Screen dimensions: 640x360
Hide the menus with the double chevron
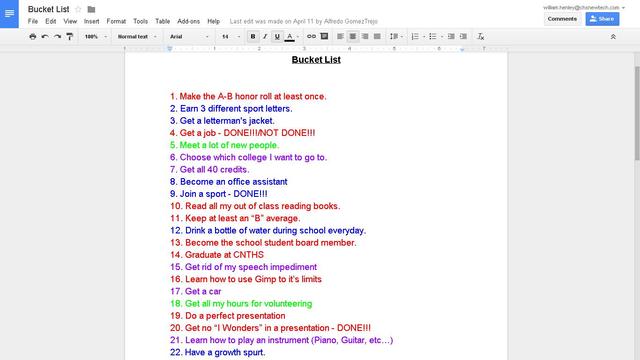[x=613, y=37]
